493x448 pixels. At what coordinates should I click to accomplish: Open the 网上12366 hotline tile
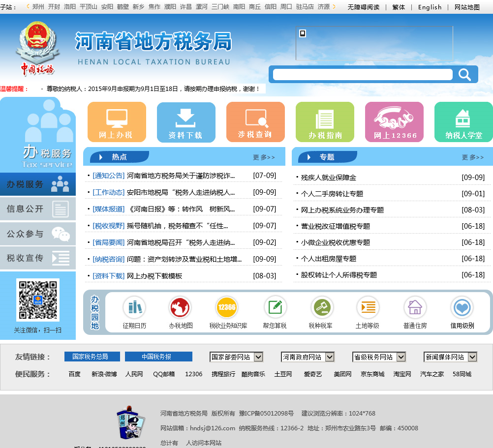tap(394, 122)
